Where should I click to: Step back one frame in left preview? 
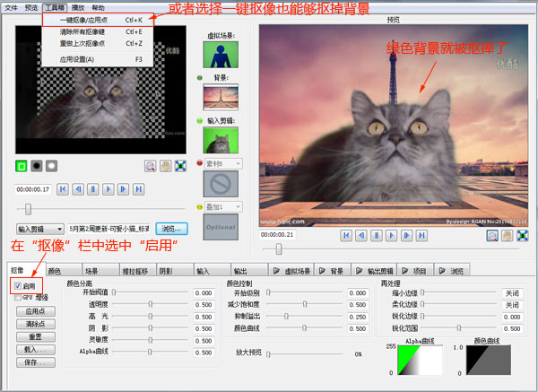tap(78, 189)
